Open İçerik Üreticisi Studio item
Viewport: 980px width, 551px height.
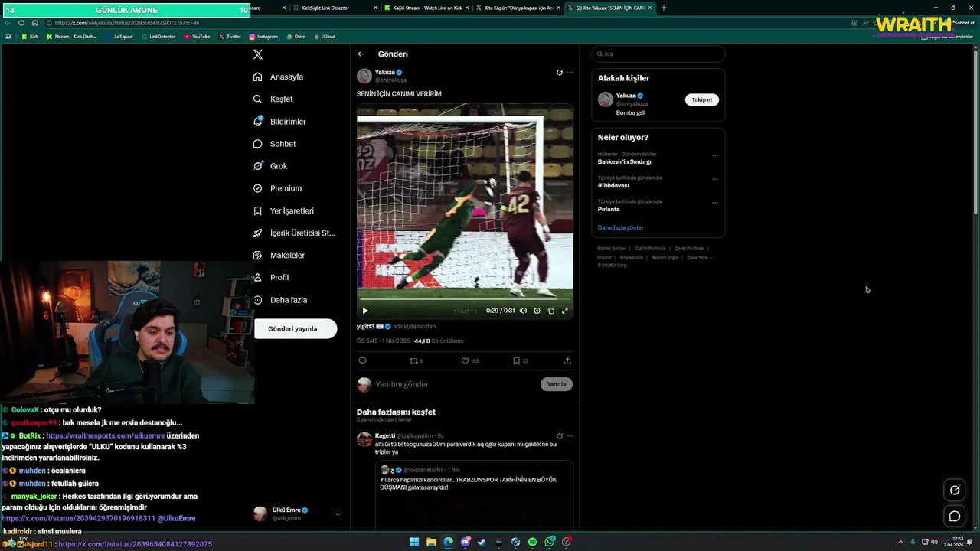tap(294, 233)
